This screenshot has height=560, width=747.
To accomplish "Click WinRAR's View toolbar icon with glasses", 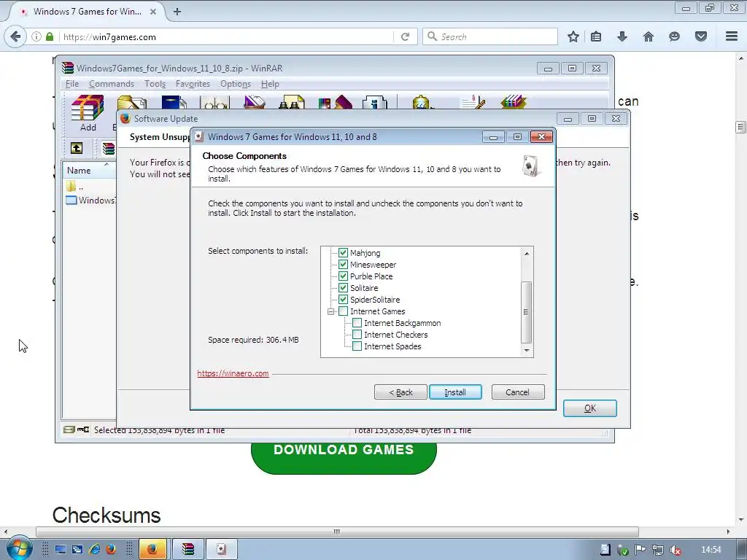I will [215, 102].
